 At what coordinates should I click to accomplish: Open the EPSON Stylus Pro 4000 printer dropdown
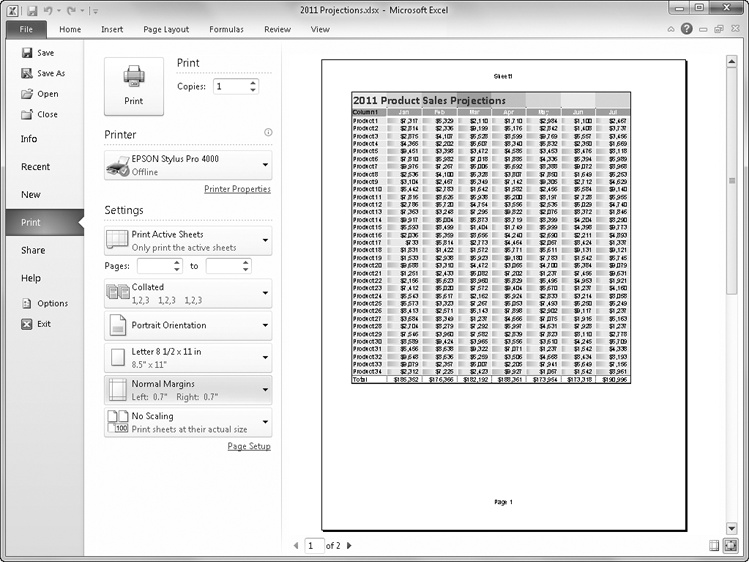tap(188, 165)
